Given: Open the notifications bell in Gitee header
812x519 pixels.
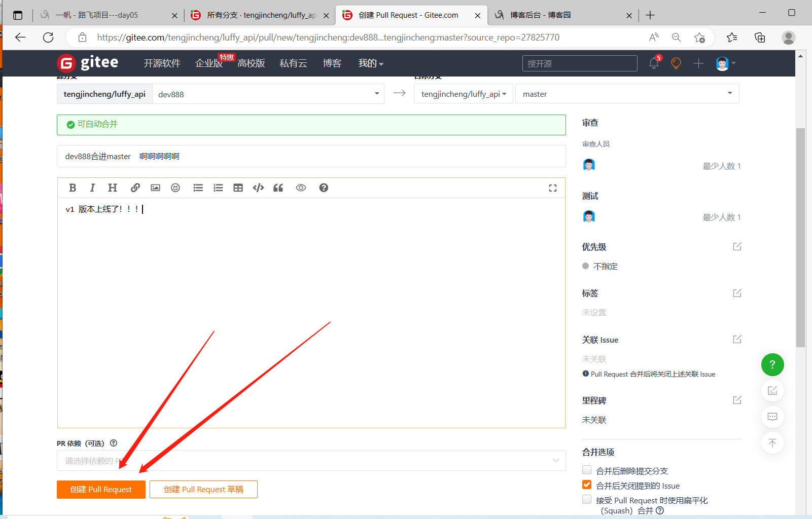Looking at the screenshot, I should coord(654,63).
